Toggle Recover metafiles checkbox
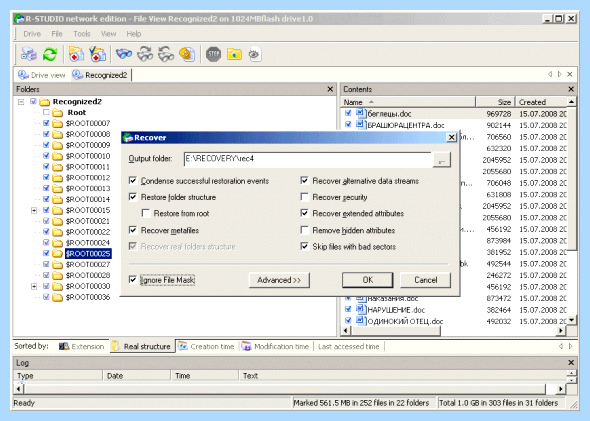This screenshot has width=590, height=421. (x=133, y=230)
